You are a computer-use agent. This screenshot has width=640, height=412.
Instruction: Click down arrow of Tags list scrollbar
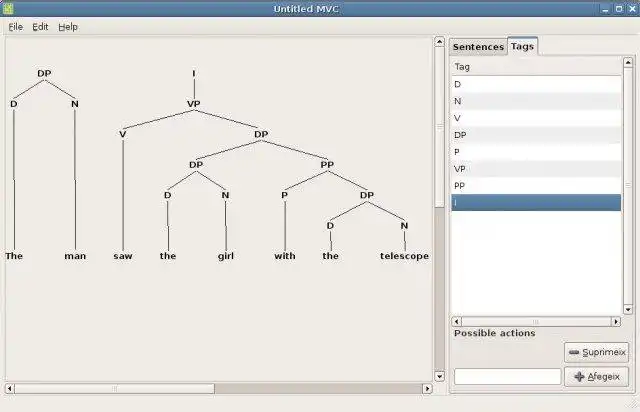pos(628,310)
